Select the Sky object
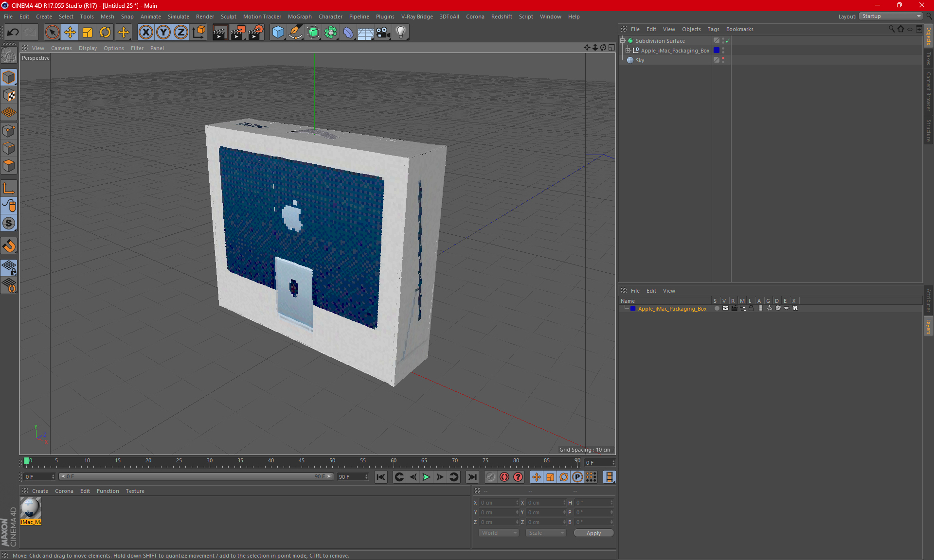934x560 pixels. (640, 60)
